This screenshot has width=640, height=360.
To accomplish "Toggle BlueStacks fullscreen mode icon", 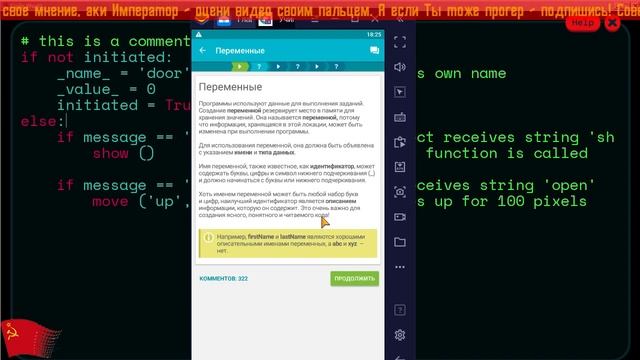I will click(x=400, y=42).
